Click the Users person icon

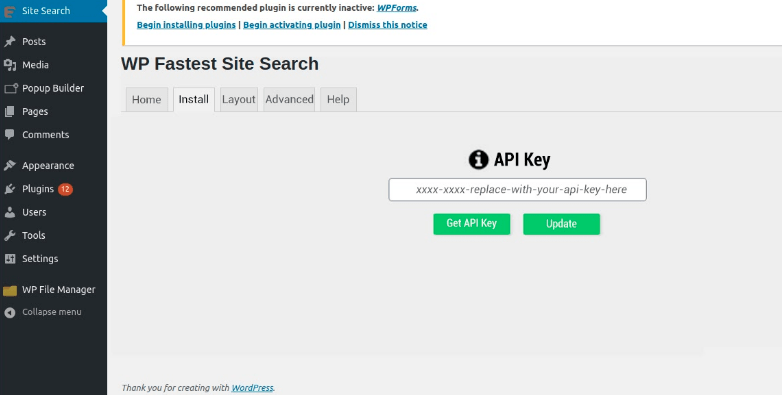pos(9,212)
